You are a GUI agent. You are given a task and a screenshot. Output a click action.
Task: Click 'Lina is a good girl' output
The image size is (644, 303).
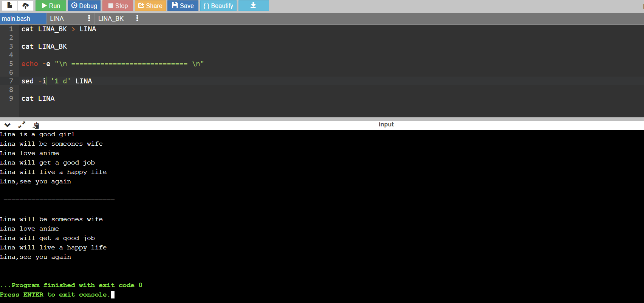(x=37, y=134)
